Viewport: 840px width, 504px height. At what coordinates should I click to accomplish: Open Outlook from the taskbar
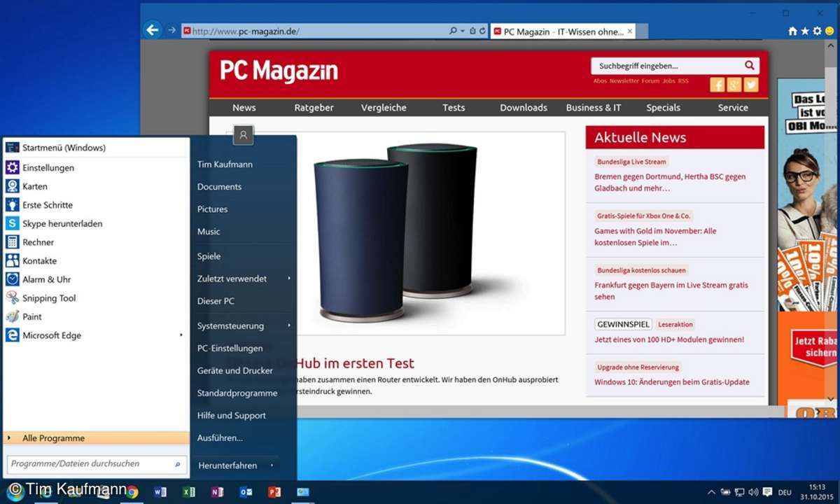pos(246,492)
